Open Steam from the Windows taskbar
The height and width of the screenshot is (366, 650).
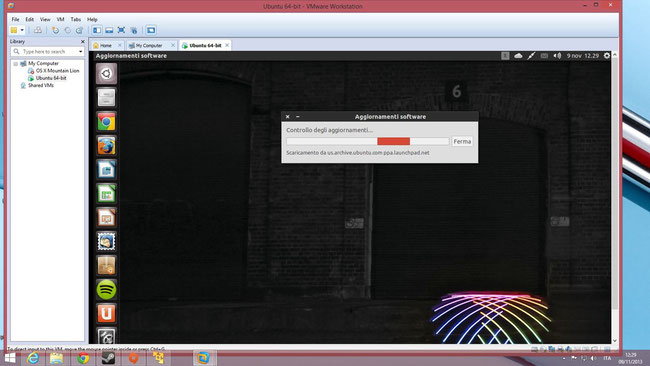coord(109,358)
